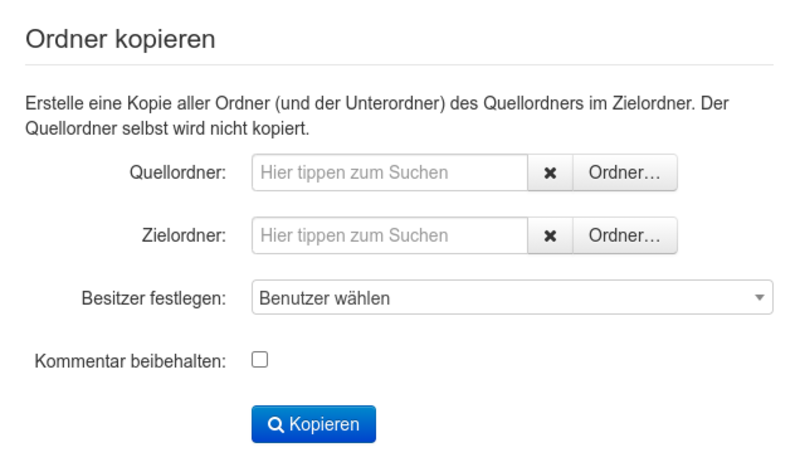Click the arrow of Besitzer festlegen dropdown
Viewport: 800px width, 467px height.
tap(760, 298)
